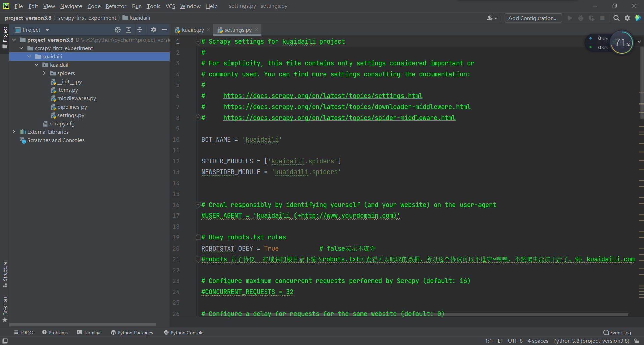644x345 pixels.
Task: Click UTF-8 encoding in status bar
Action: 515,341
